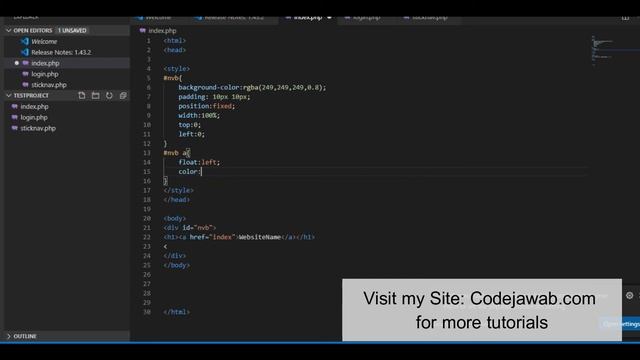Expand the OUTLINE section chevron
The width and height of the screenshot is (640, 360).
(x=9, y=336)
